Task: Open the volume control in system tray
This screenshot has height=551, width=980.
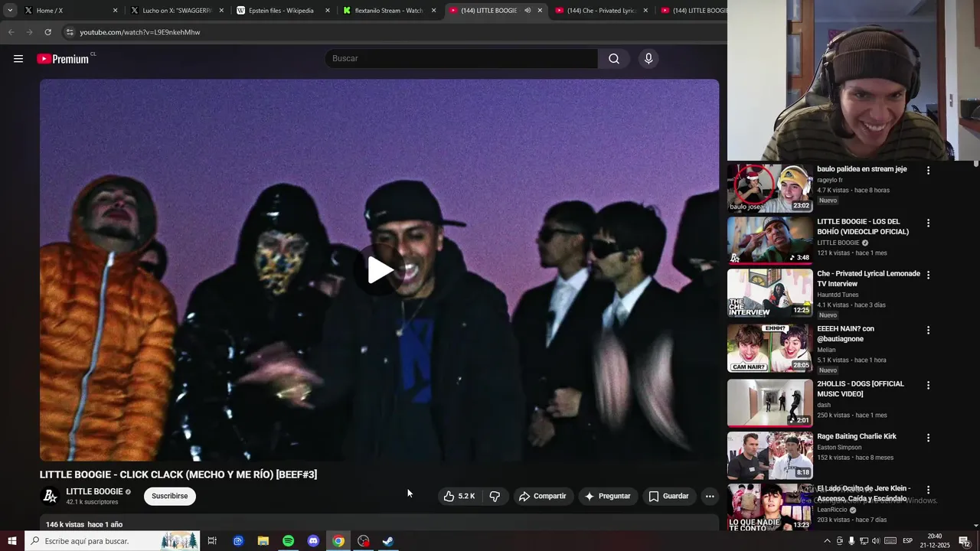Action: 876,541
